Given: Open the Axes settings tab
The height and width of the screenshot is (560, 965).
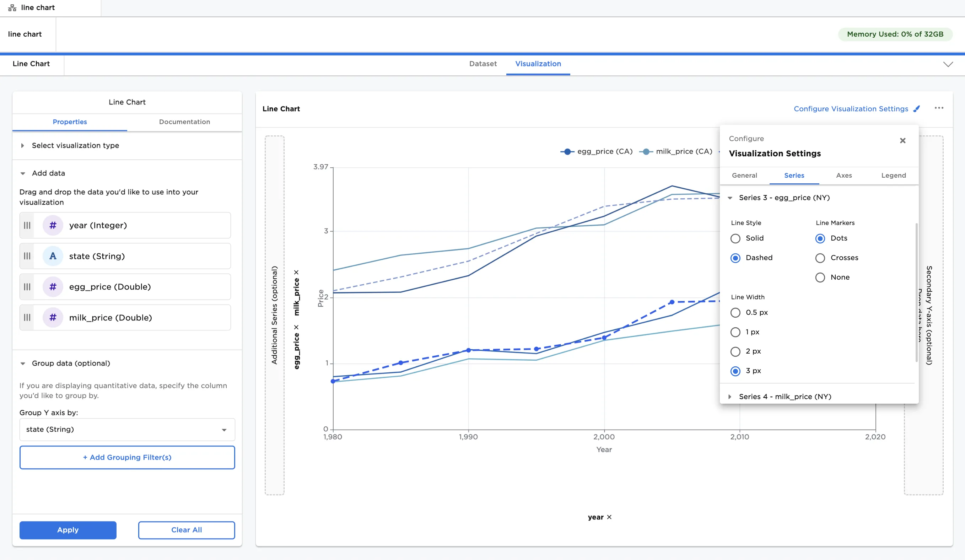Looking at the screenshot, I should pyautogui.click(x=844, y=176).
